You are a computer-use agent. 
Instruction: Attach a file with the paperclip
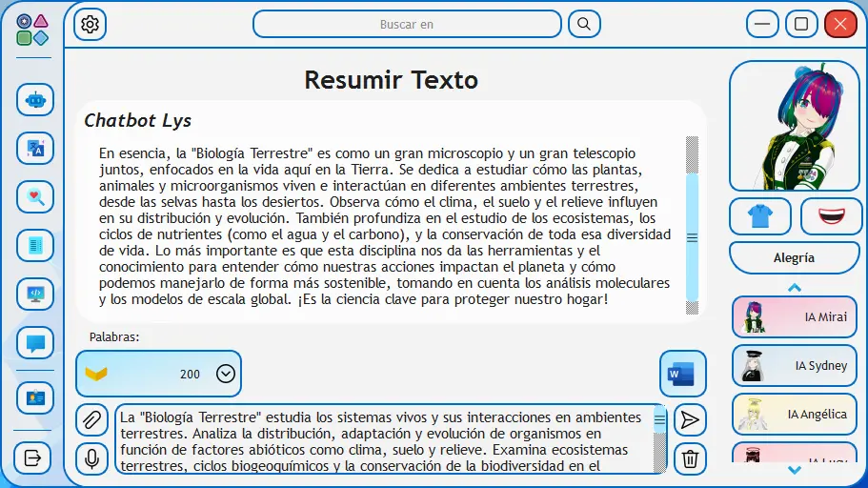tap(91, 420)
